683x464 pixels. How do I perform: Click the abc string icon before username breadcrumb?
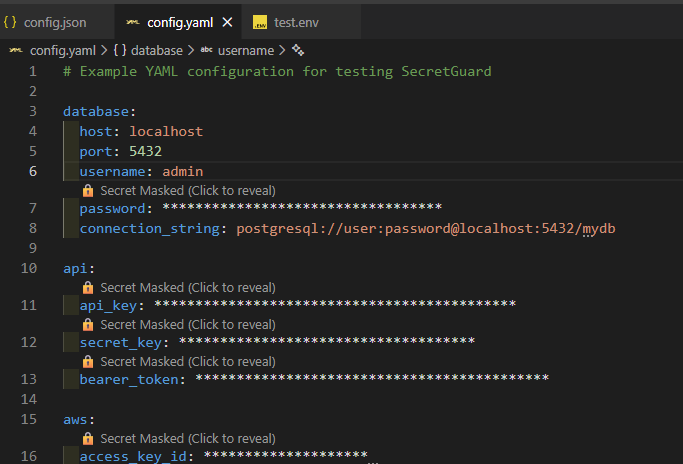(206, 51)
